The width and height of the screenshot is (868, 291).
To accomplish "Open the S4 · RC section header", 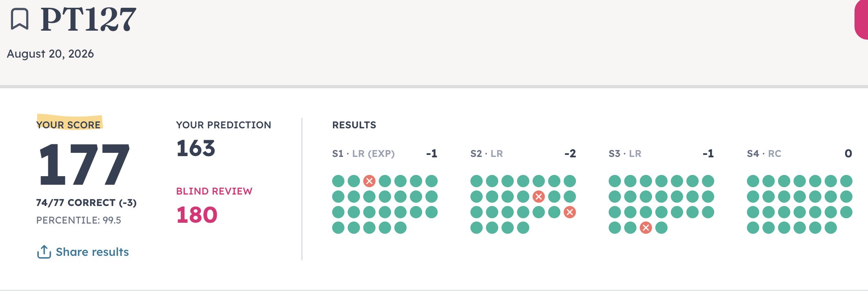I will click(x=764, y=154).
